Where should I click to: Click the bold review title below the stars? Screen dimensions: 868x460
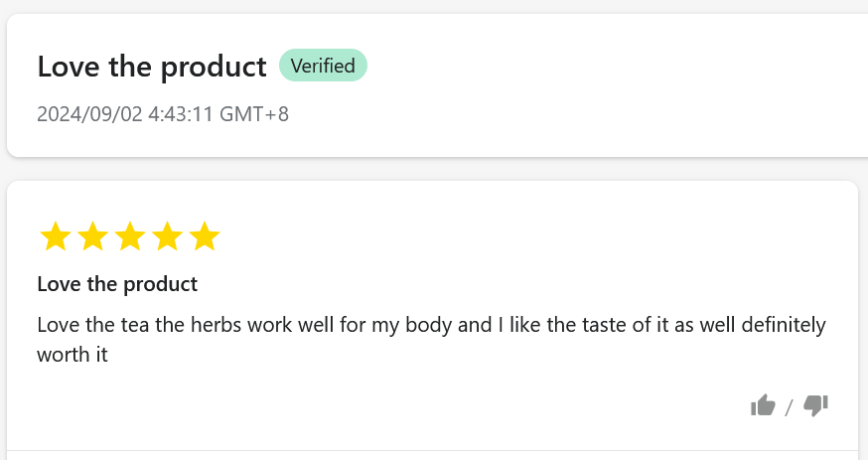pos(117,284)
